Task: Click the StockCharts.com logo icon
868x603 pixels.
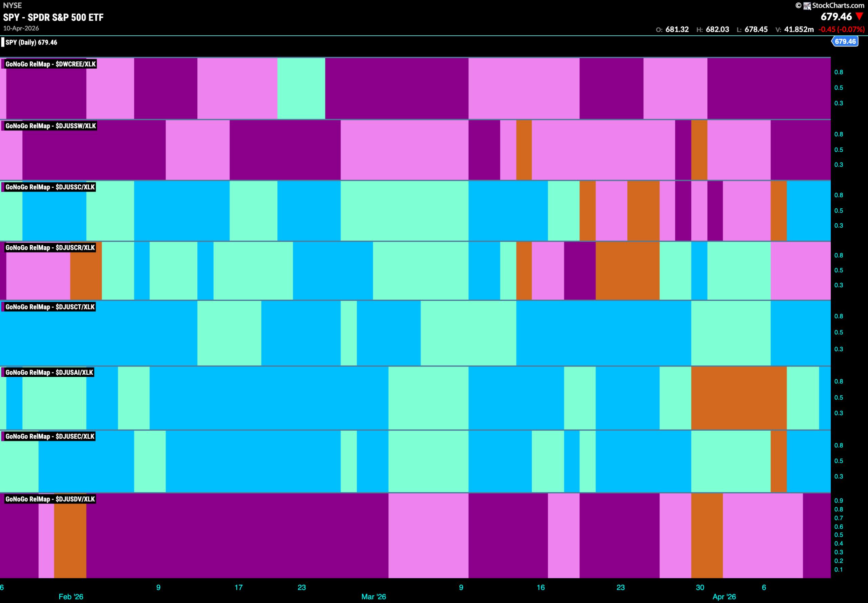Action: pos(807,6)
